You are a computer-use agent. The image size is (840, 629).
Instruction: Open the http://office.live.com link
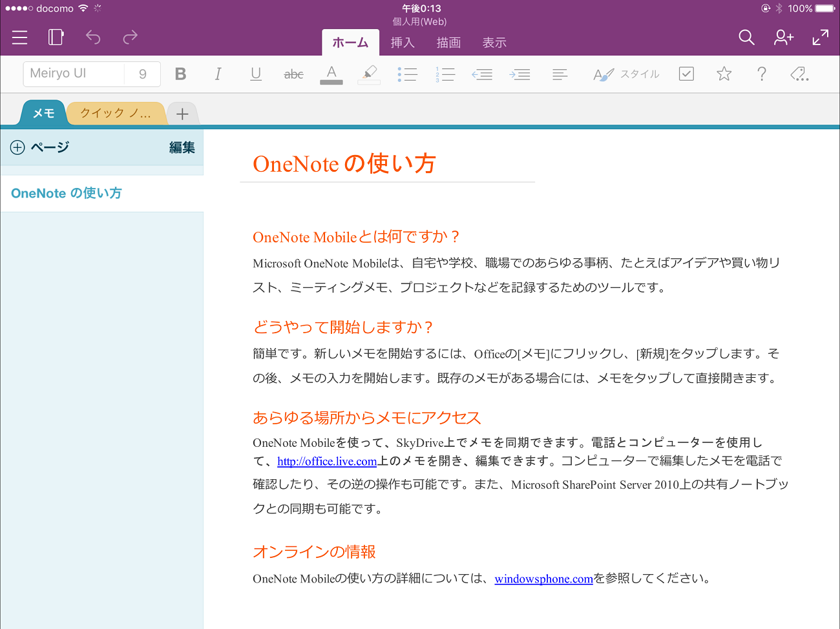(x=327, y=461)
